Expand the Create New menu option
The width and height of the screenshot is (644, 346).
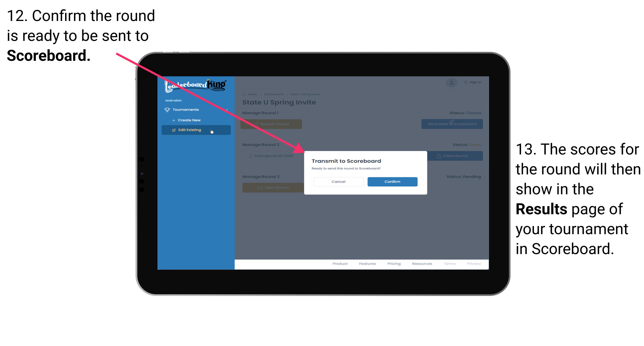[189, 120]
